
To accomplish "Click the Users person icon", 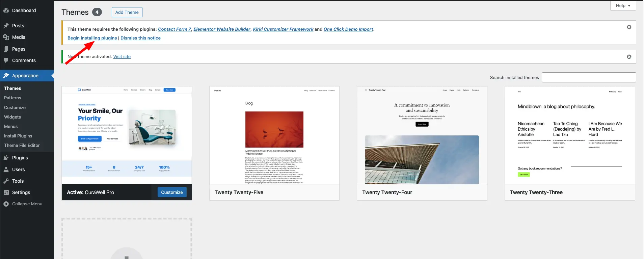I will 6,170.
